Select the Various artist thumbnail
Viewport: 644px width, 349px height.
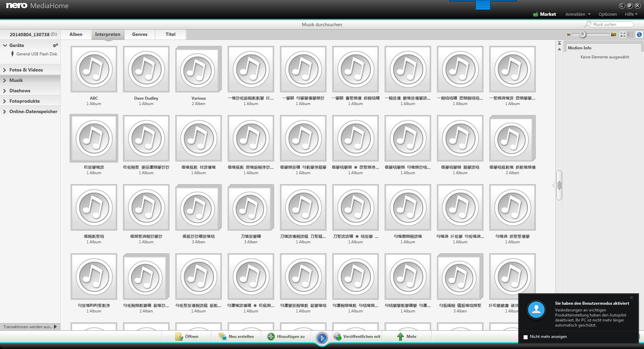coord(199,69)
